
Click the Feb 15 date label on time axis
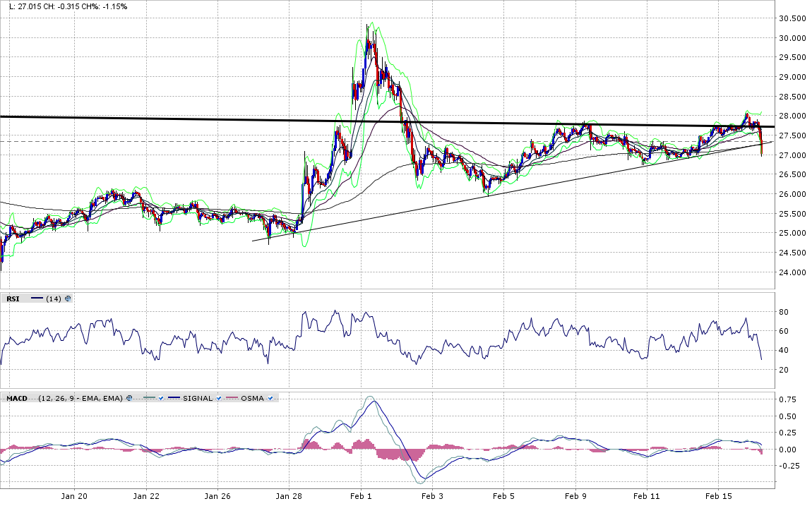[717, 496]
